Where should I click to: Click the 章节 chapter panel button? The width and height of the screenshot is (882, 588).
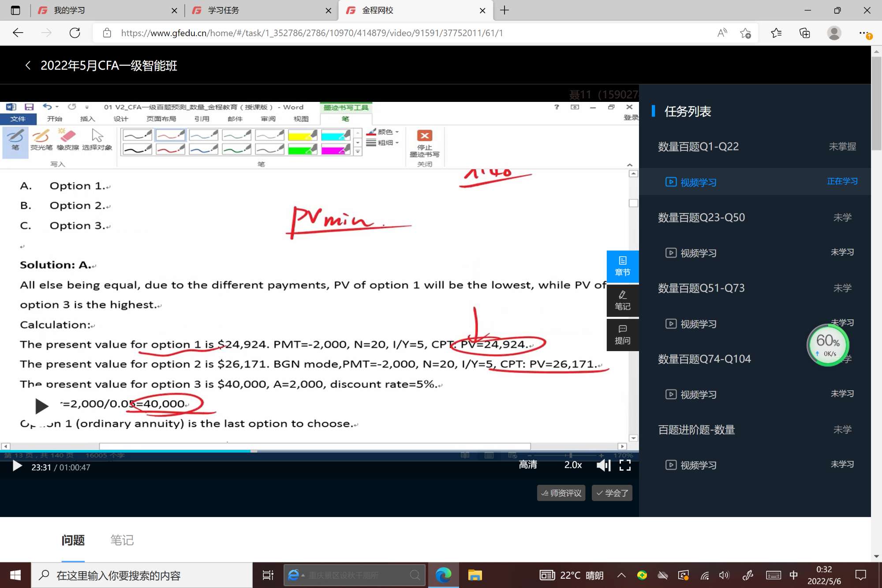622,266
